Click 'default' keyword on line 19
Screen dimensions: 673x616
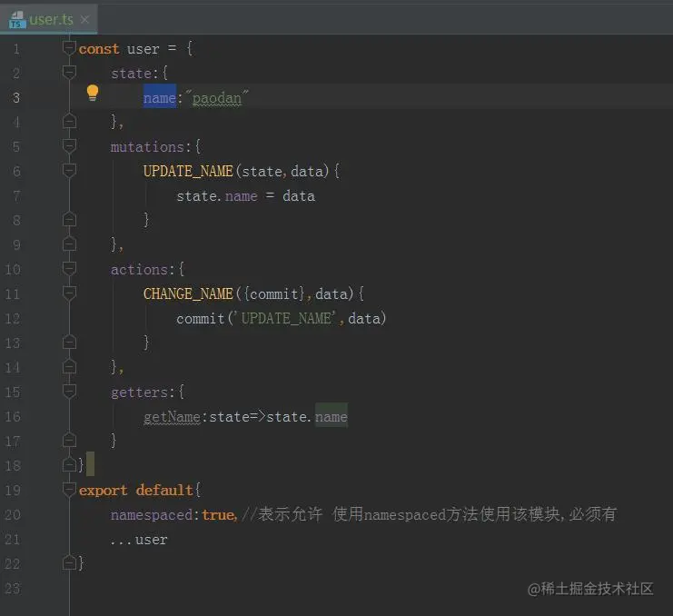(x=164, y=491)
